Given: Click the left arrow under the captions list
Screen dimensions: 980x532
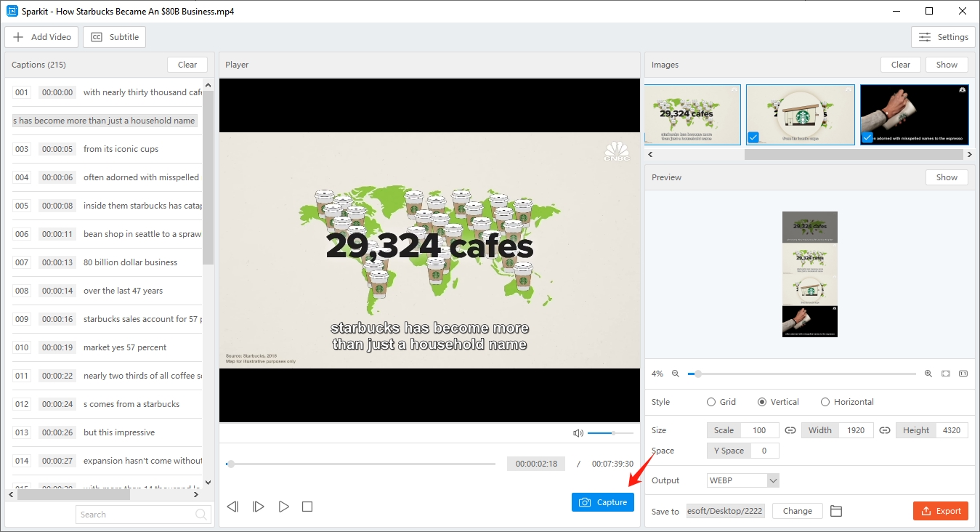Looking at the screenshot, I should click(x=10, y=494).
